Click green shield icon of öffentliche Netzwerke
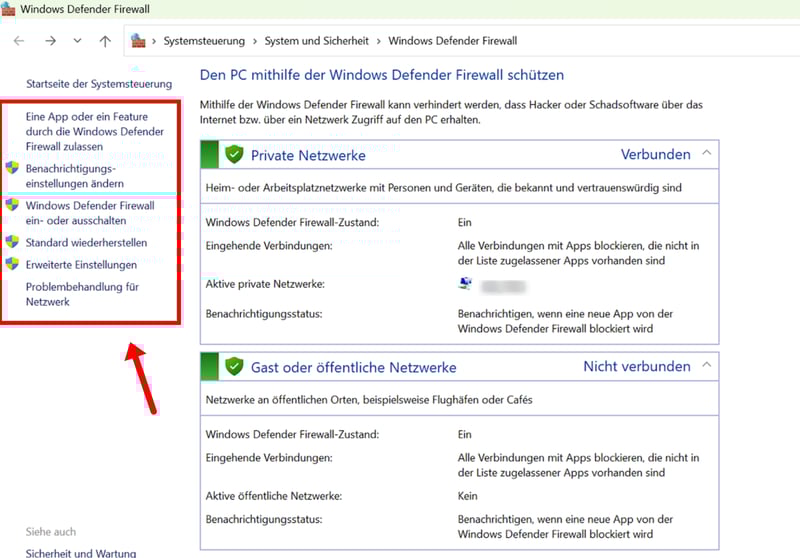800x558 pixels. 234,367
